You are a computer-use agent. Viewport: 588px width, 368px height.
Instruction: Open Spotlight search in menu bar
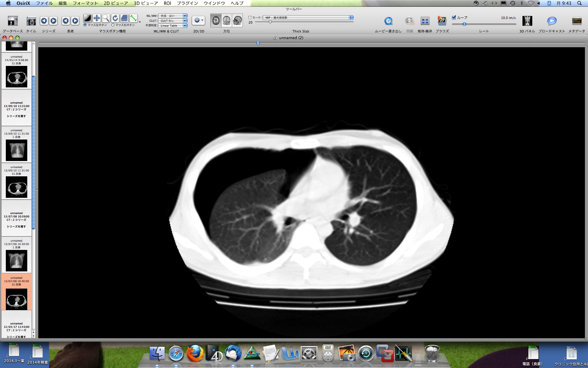[579, 3]
